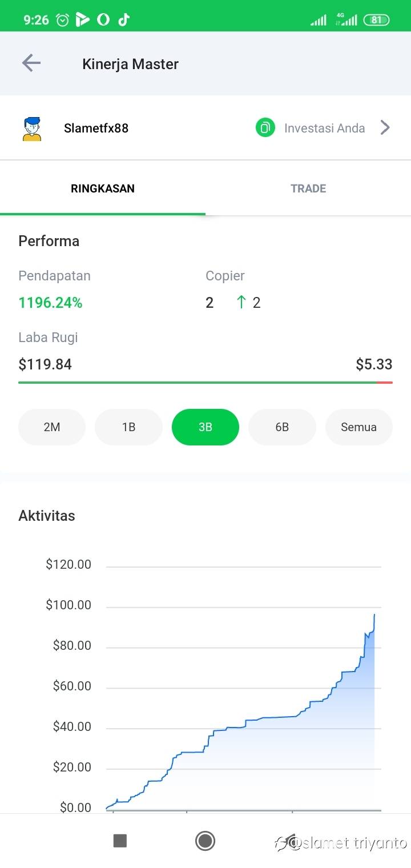Viewport: 411px width, 868px height.
Task: Tap the green copy investment icon
Action: point(265,127)
